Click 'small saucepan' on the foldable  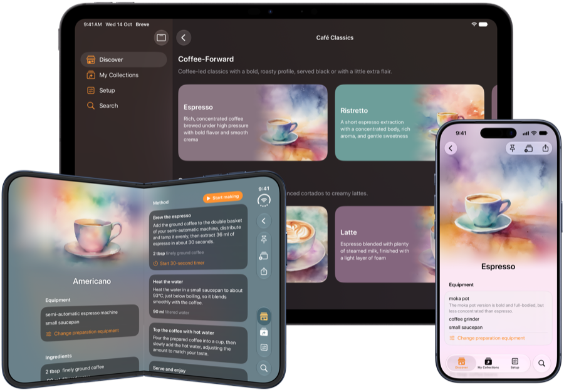[x=62, y=322]
